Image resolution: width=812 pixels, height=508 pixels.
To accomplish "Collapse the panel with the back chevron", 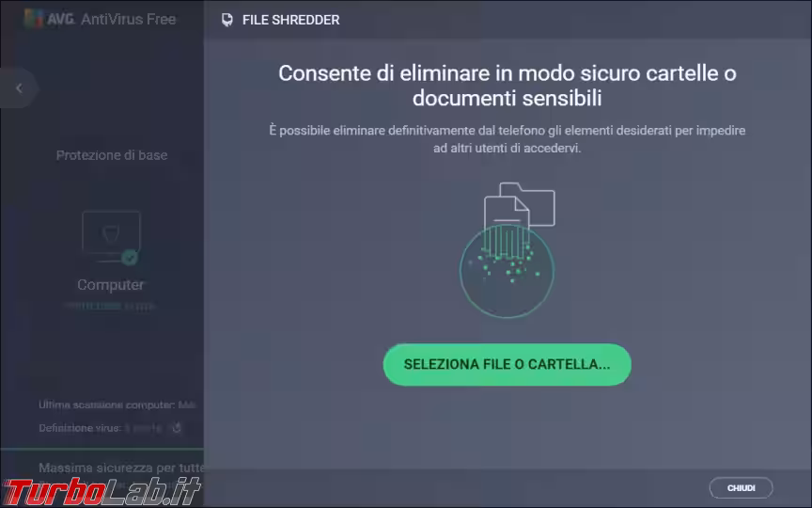I will pos(19,88).
